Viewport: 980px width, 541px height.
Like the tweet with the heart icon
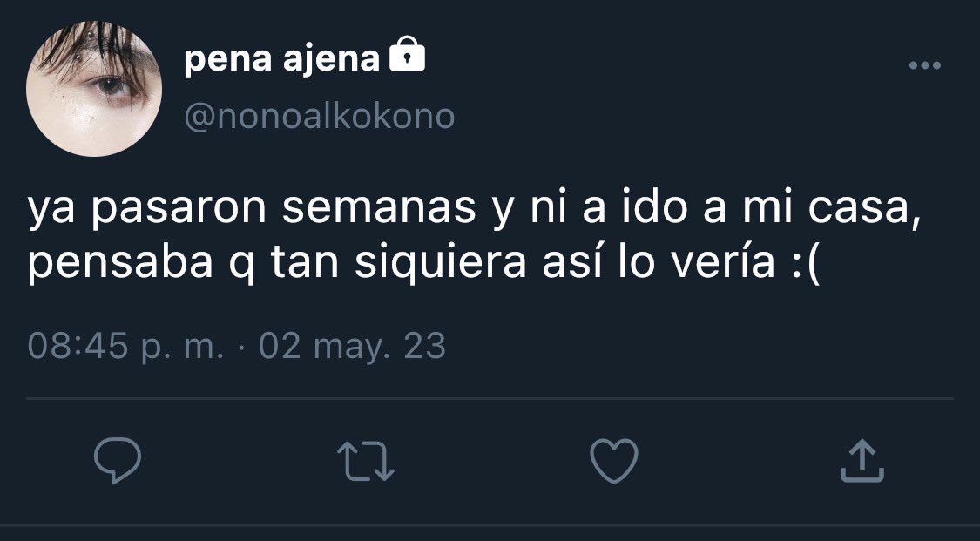point(614,461)
